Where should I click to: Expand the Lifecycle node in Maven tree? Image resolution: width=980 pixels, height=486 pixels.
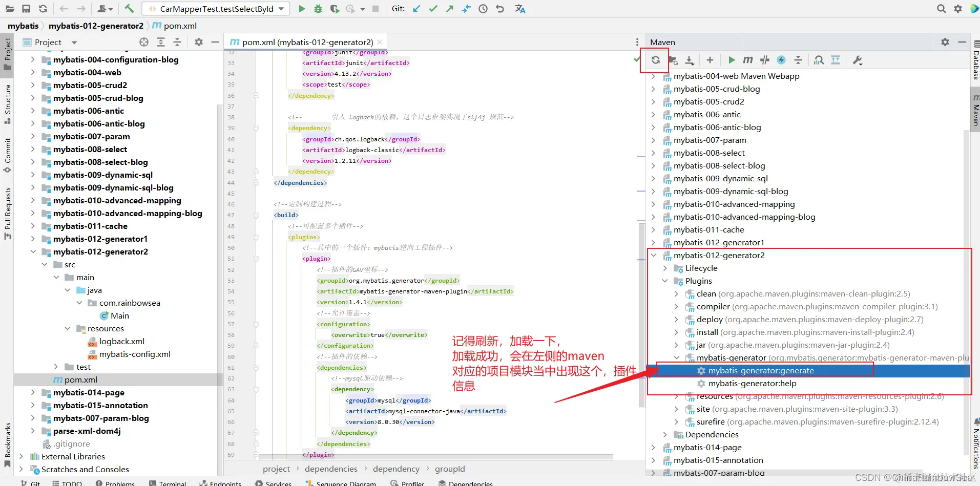pyautogui.click(x=665, y=268)
